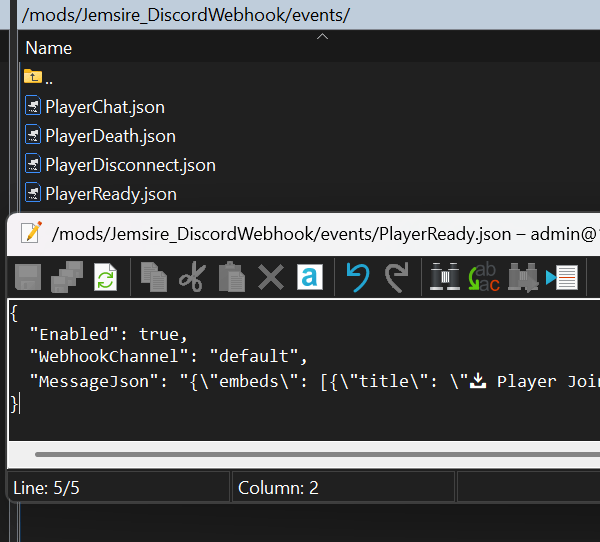Open Find with the binoculars icon
600x542 pixels.
click(444, 276)
